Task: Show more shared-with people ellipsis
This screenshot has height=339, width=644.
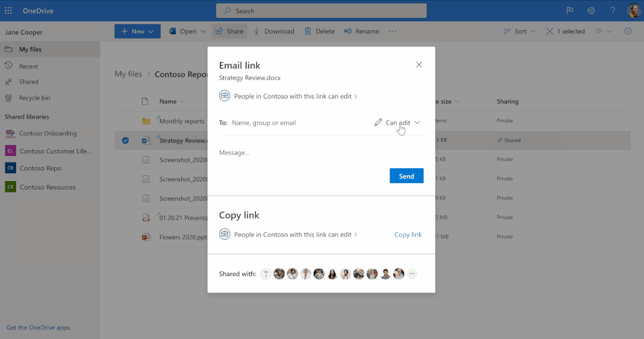Action: (412, 274)
